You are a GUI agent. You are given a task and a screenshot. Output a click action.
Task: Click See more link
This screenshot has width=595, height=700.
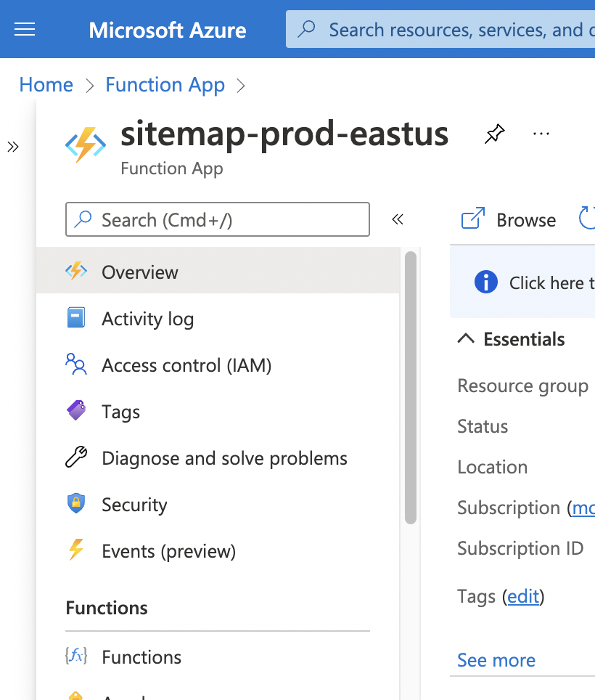pos(496,660)
